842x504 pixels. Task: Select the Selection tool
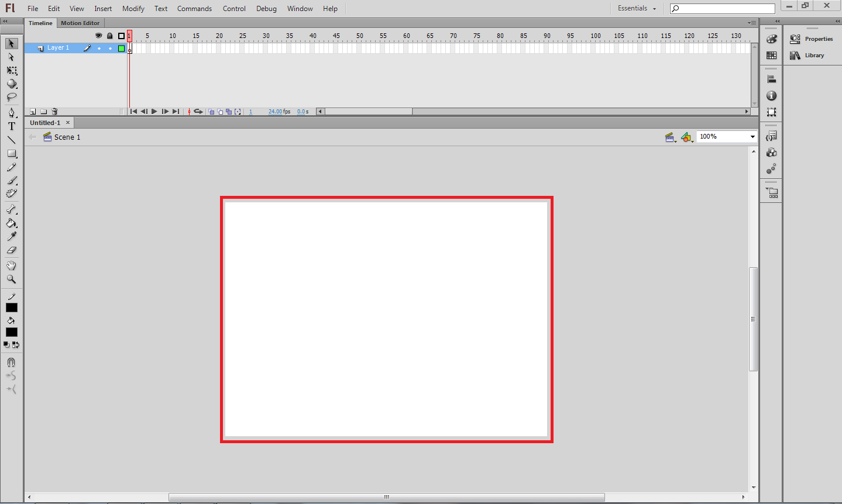[11, 43]
